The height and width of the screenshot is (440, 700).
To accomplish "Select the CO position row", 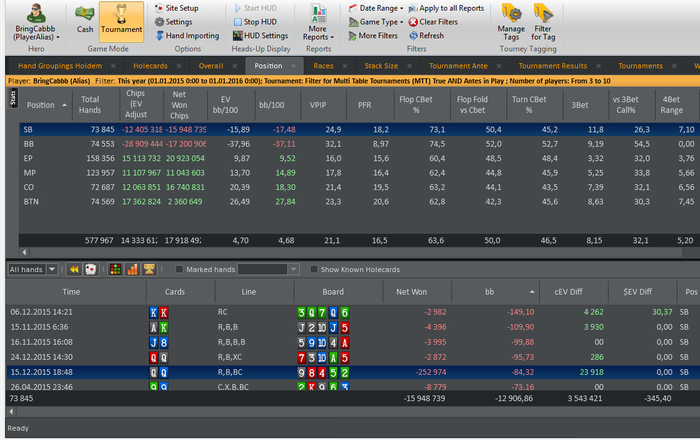I will pyautogui.click(x=359, y=187).
